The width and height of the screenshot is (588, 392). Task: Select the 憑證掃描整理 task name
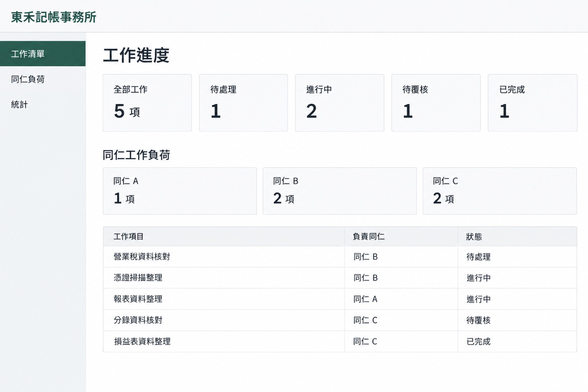138,278
